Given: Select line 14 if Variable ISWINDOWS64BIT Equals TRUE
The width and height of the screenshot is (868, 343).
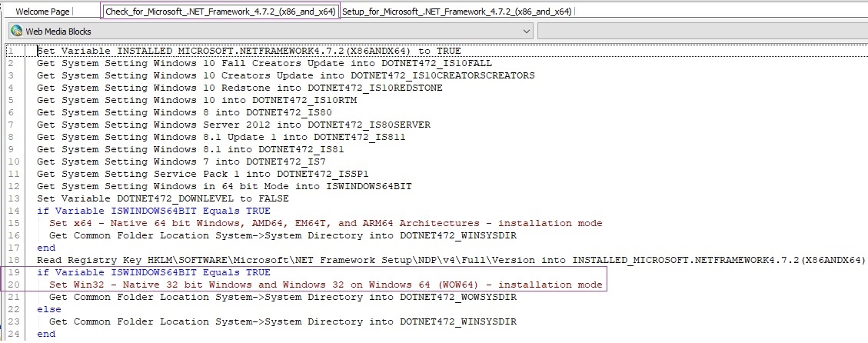Looking at the screenshot, I should click(x=153, y=211).
